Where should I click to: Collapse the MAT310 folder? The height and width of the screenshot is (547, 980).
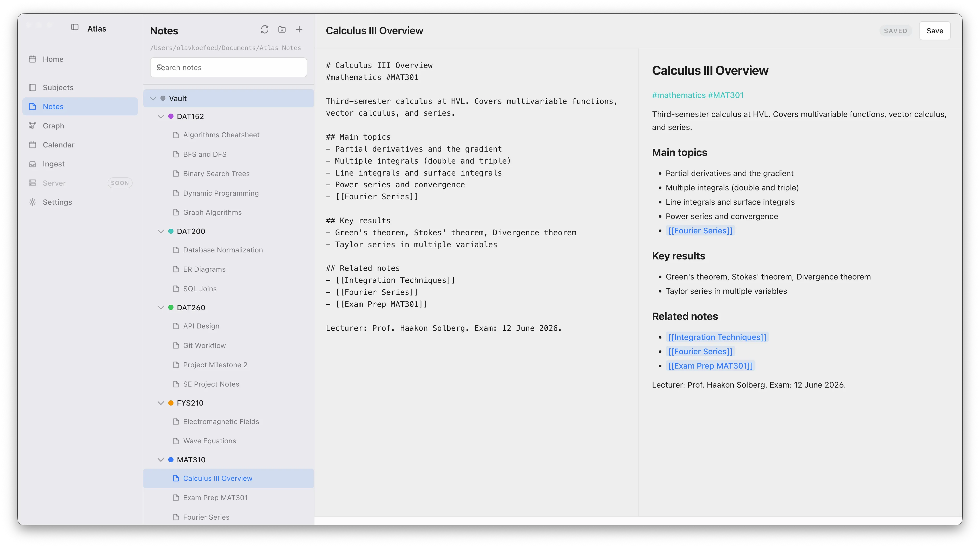(160, 459)
